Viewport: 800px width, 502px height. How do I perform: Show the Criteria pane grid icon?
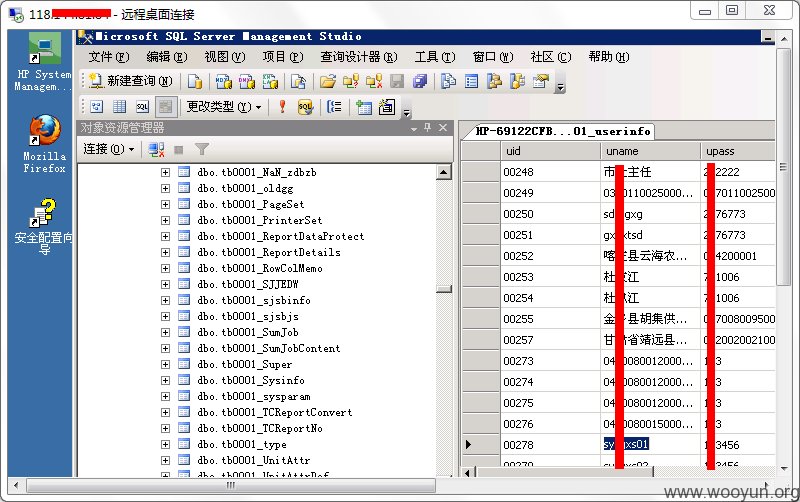[119, 107]
